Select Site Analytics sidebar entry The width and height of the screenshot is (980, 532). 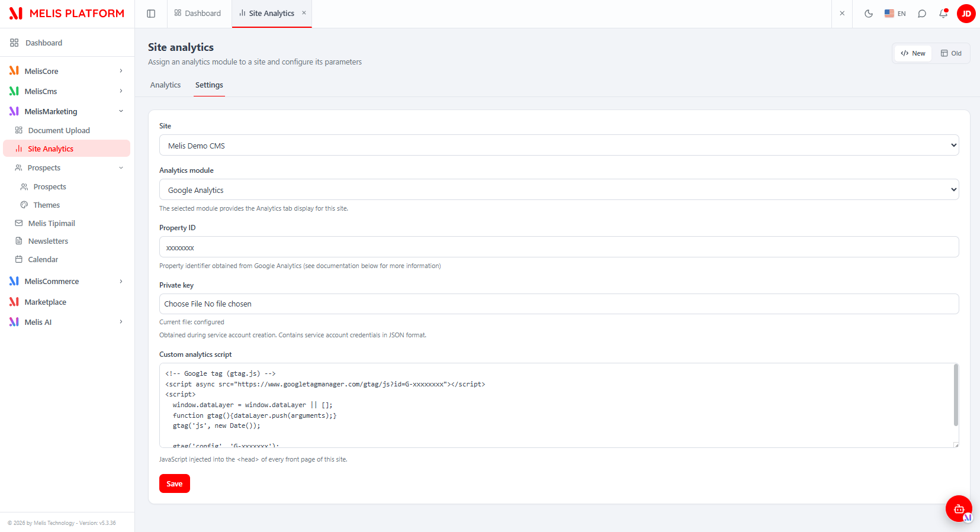point(67,149)
